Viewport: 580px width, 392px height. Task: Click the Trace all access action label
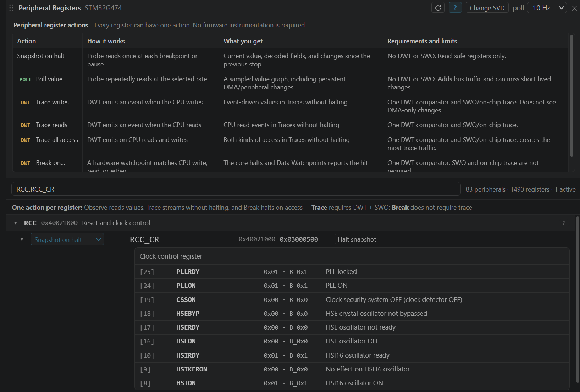coord(57,140)
